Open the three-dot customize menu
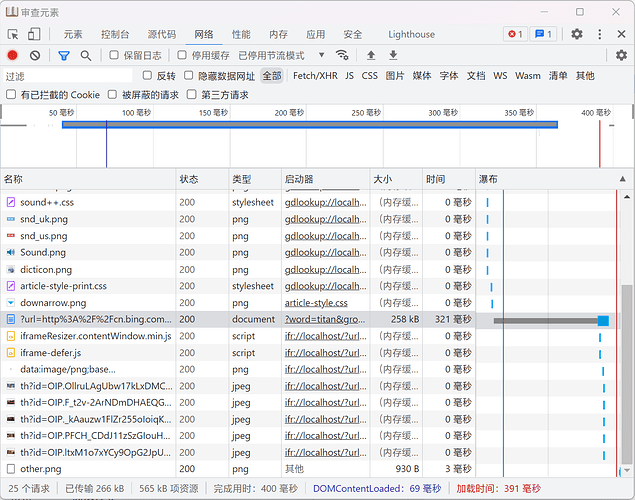The image size is (635, 500). [600, 34]
